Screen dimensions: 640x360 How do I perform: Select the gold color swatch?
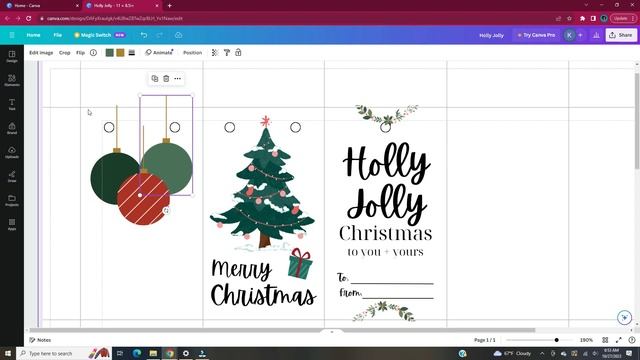120,53
